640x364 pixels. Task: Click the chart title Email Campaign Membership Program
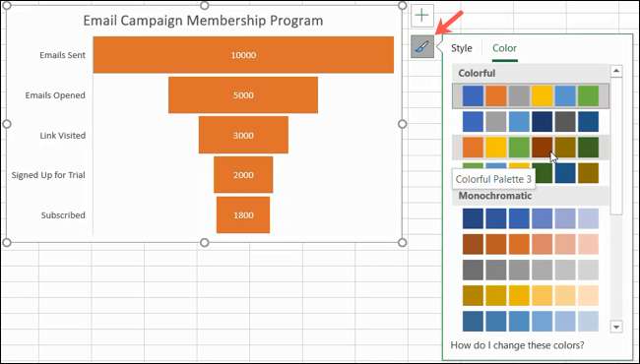point(203,21)
